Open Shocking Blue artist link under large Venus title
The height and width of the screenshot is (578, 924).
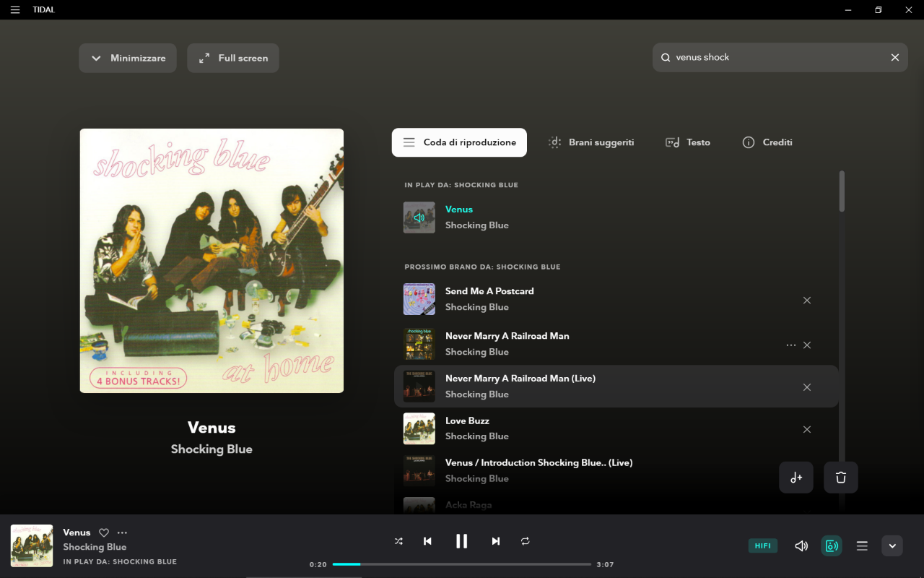[x=212, y=449]
